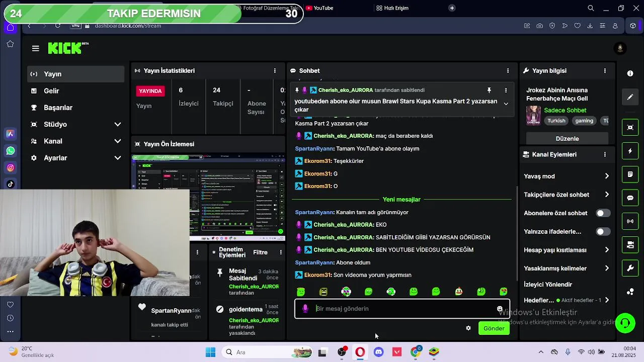Open Hesap yaşı kısıtlaması settings
This screenshot has height=362, width=644.
(606, 250)
